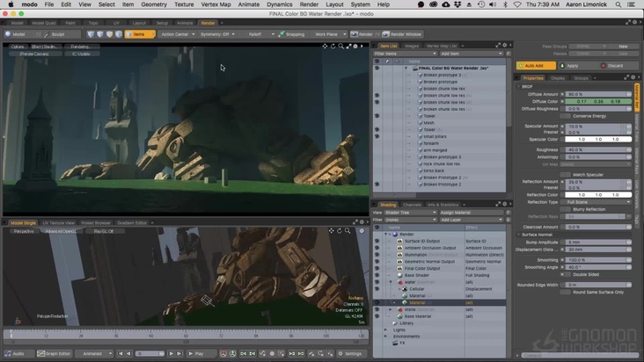Viewport: 644px width, 362px height.
Task: Expand the Lights group in Shader Tree
Action: pos(385,330)
